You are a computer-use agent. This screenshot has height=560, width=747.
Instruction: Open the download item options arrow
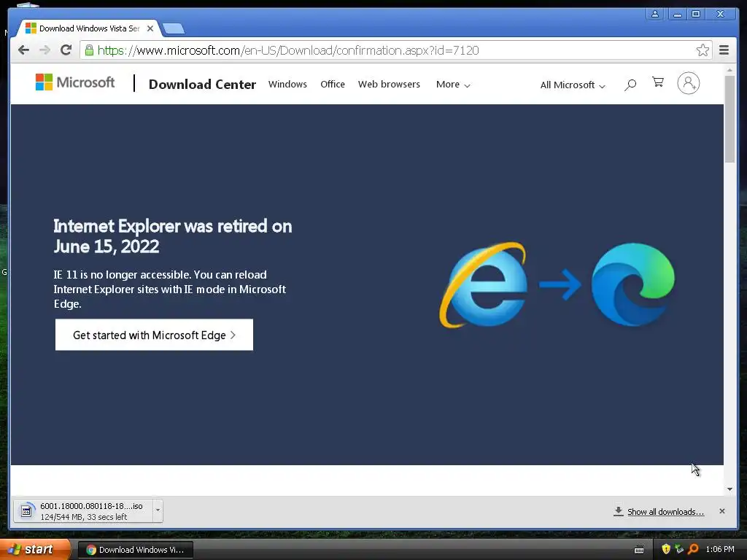tap(158, 511)
